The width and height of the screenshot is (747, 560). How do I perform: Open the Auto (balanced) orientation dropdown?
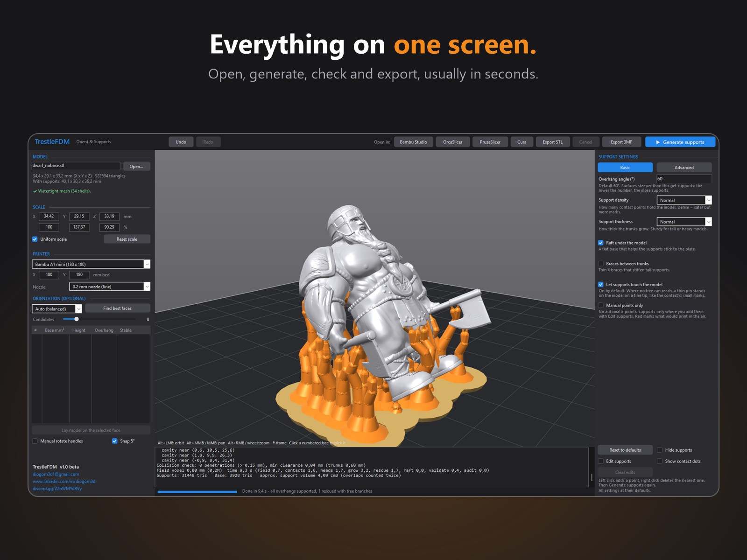click(x=57, y=309)
